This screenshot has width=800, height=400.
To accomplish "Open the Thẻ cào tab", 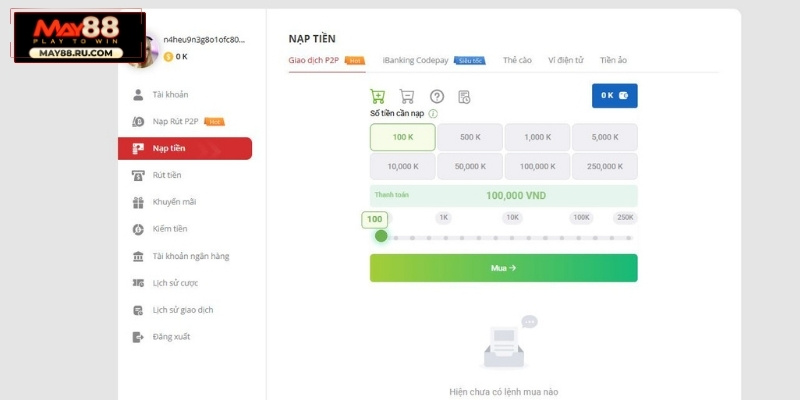I will pos(517,60).
